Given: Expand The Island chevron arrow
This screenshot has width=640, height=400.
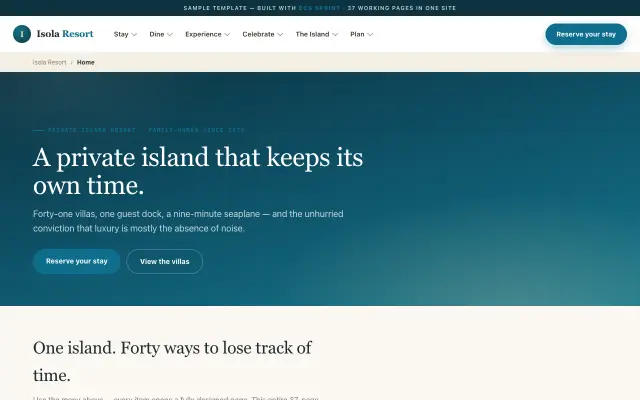Looking at the screenshot, I should [x=335, y=34].
